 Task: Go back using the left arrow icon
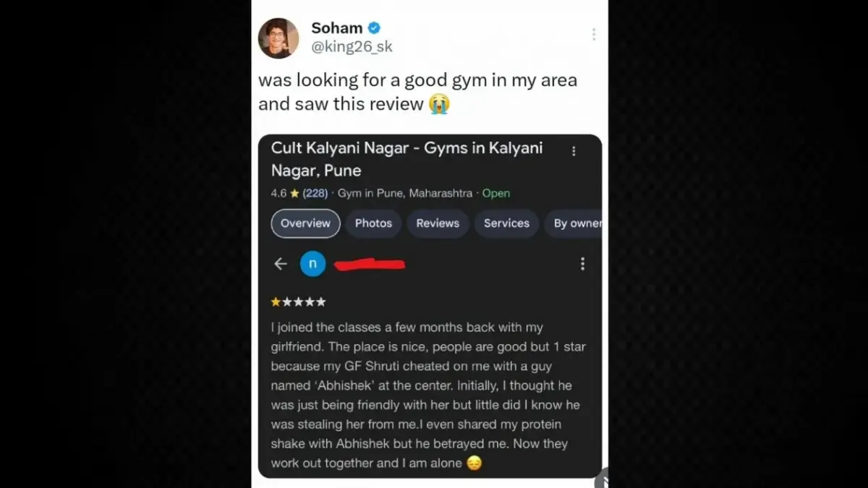[x=281, y=264]
